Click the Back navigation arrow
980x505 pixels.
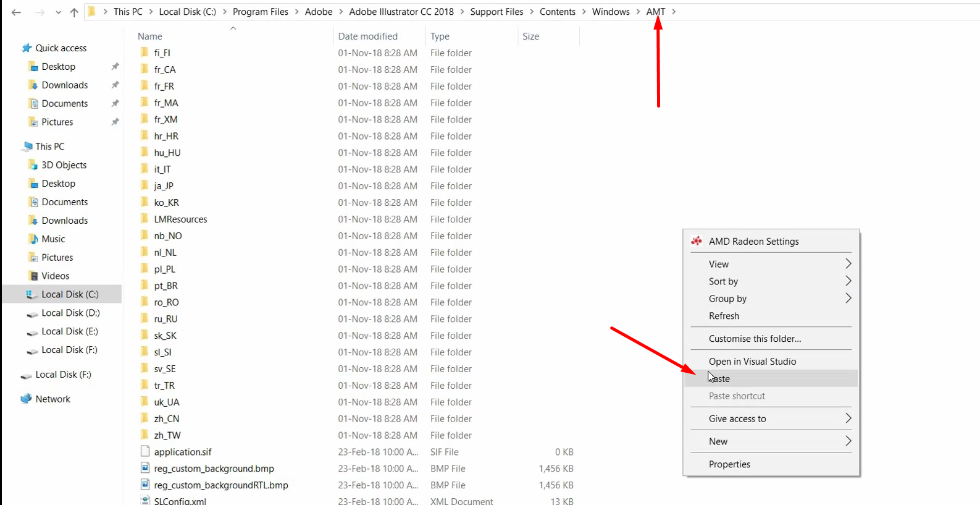pyautogui.click(x=16, y=12)
